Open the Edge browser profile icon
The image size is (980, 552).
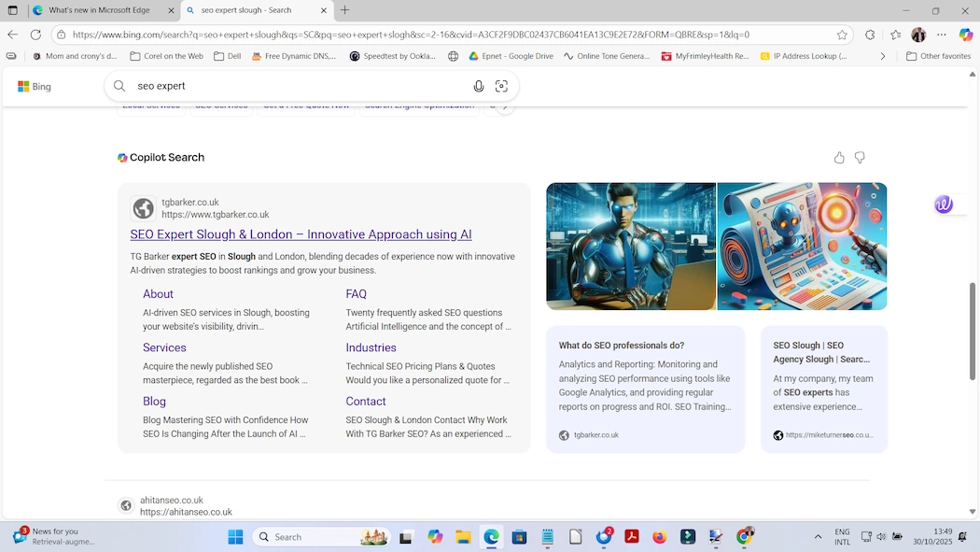[x=919, y=34]
